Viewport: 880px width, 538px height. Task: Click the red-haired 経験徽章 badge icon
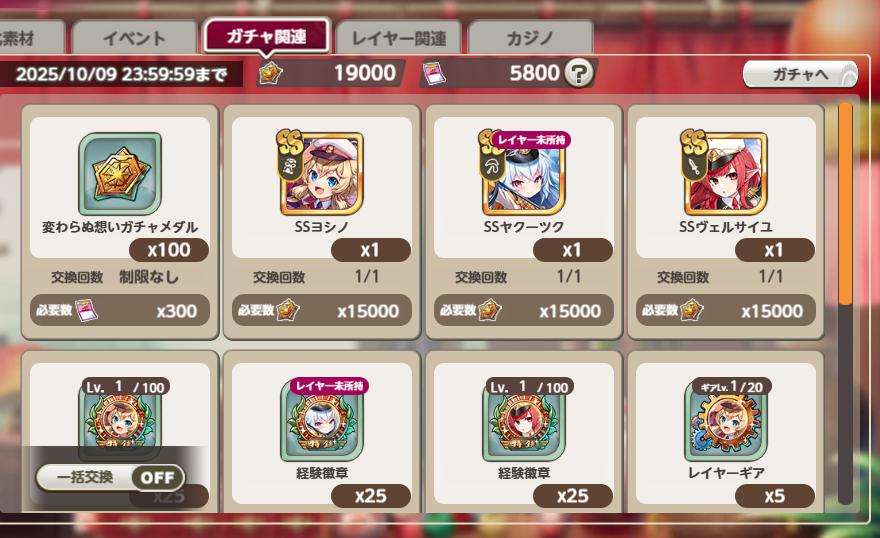click(524, 419)
